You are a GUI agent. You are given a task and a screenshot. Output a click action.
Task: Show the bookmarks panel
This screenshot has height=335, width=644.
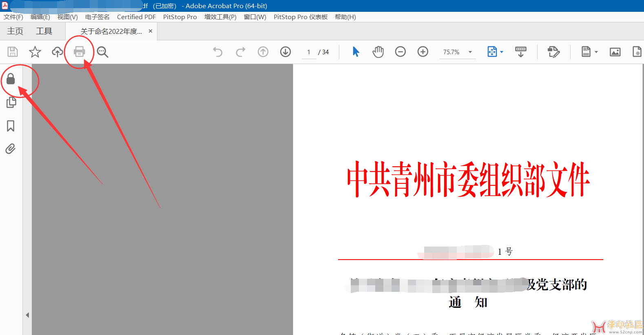pos(11,126)
